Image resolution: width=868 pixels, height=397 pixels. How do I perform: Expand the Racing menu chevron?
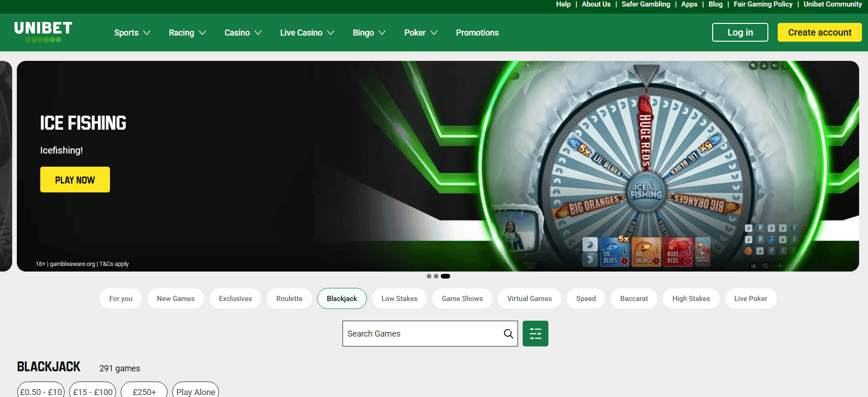[x=202, y=33]
